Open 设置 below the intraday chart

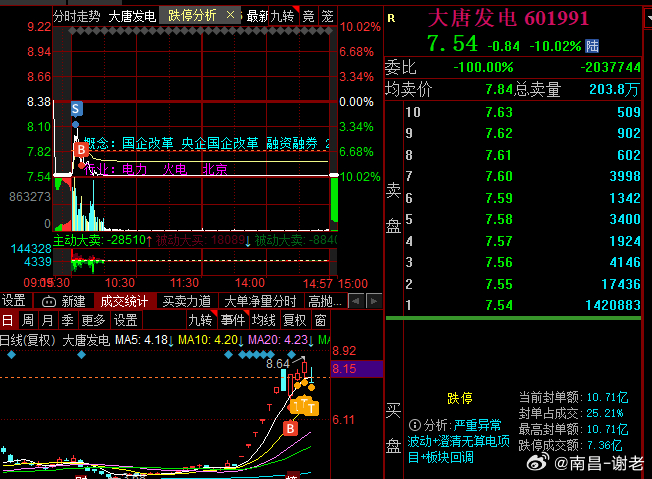tap(14, 301)
